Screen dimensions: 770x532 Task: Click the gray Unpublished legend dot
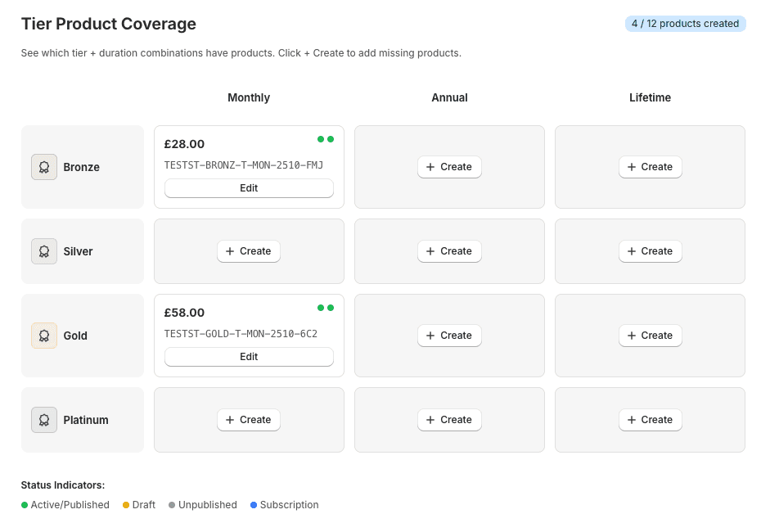pyautogui.click(x=172, y=505)
